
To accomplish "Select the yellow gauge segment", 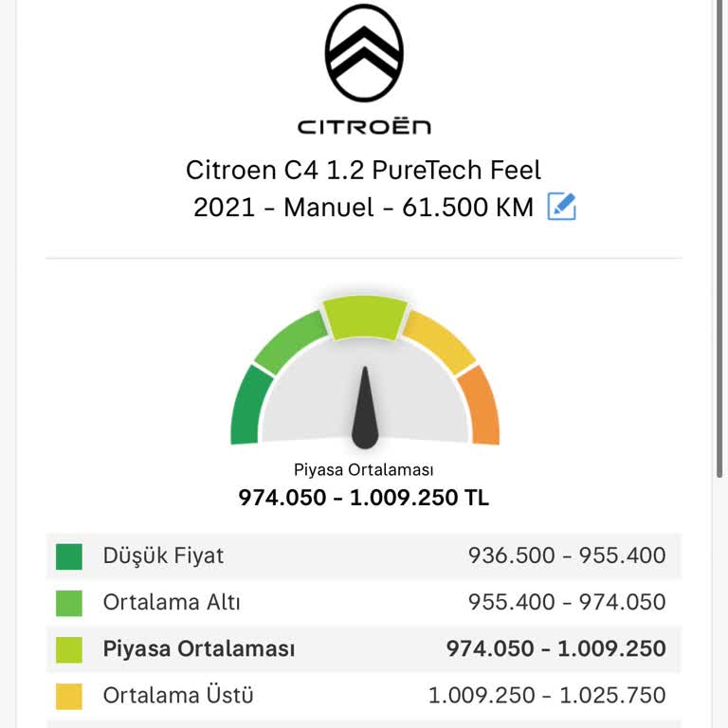I will click(439, 341).
